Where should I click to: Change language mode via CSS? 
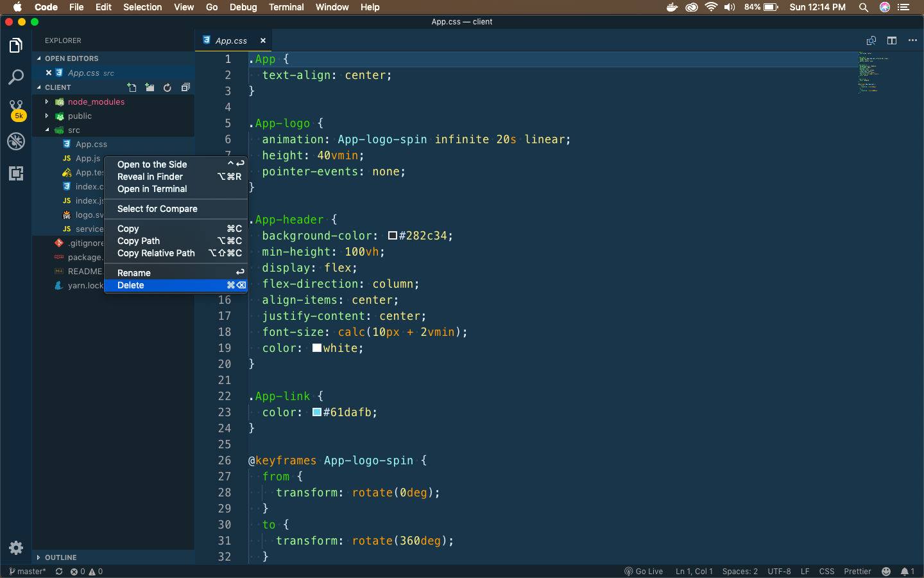826,571
